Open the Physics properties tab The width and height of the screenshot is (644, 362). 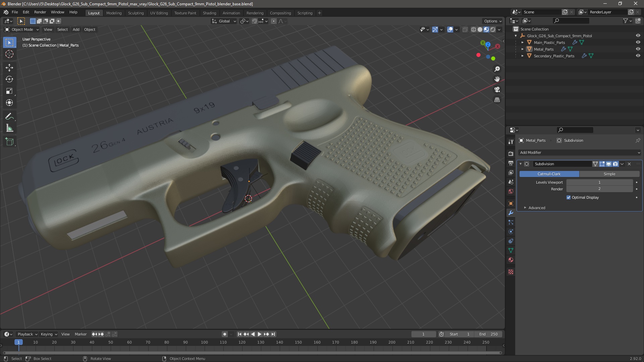[x=511, y=232]
